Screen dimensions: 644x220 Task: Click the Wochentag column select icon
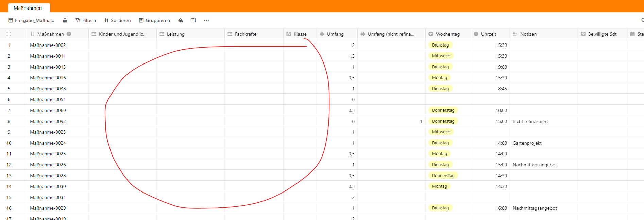431,34
